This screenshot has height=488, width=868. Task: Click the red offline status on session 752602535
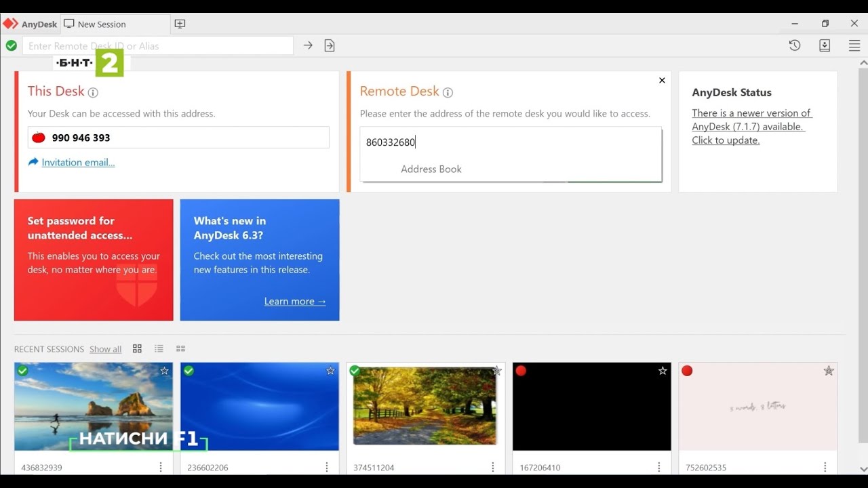coord(687,371)
